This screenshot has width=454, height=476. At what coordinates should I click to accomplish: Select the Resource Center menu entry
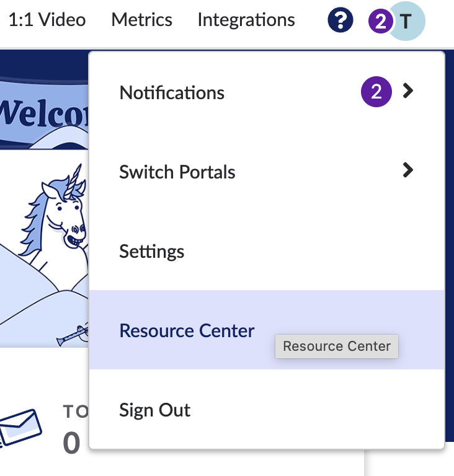click(x=187, y=330)
